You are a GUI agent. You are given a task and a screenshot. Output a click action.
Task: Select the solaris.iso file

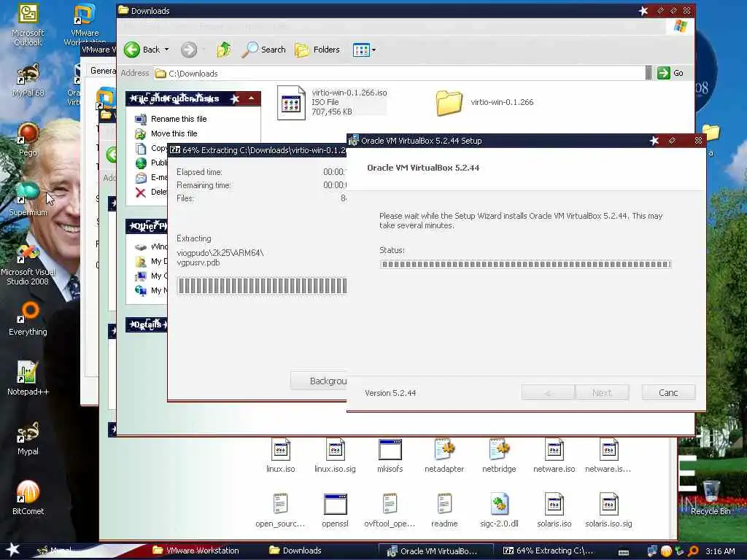pos(554,510)
